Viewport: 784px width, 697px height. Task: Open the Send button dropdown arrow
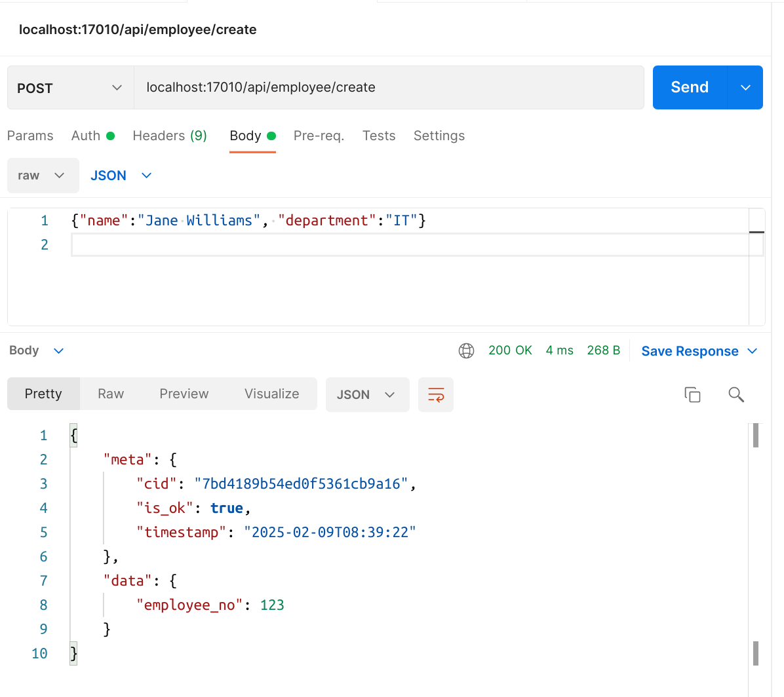(745, 87)
